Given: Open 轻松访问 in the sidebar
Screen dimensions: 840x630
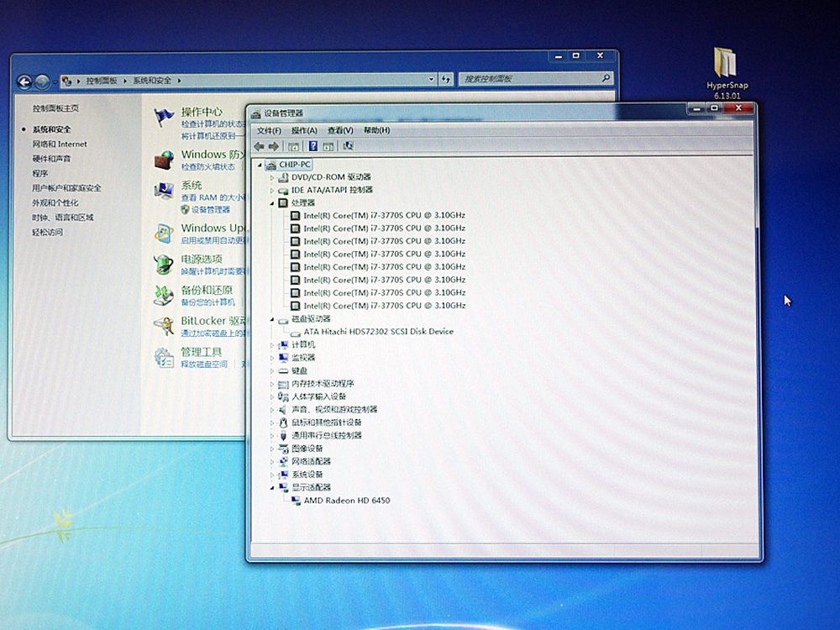Looking at the screenshot, I should [x=48, y=232].
